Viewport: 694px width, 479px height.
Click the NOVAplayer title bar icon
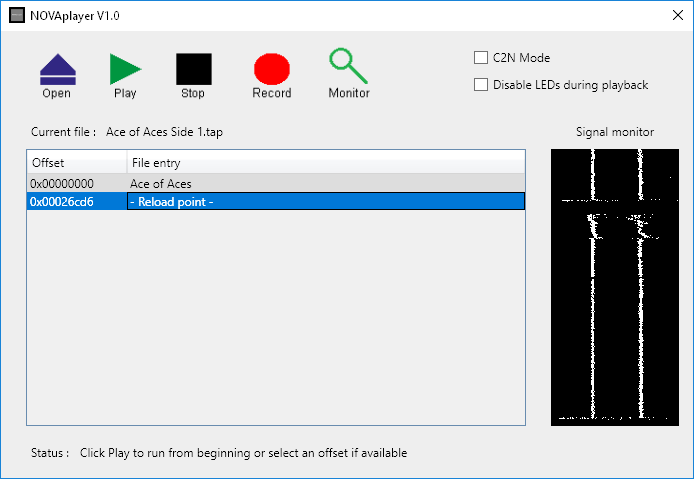[17, 15]
